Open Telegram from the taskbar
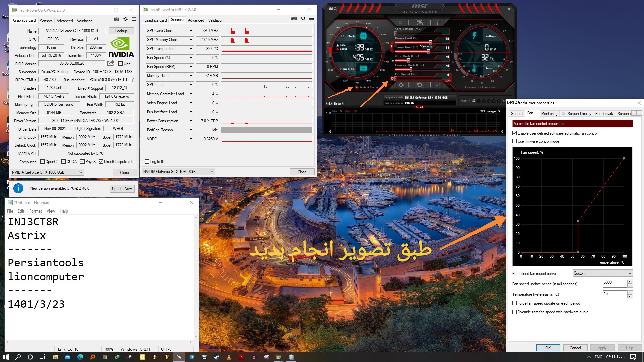Screen dimensions: 644x362 pos(192,357)
